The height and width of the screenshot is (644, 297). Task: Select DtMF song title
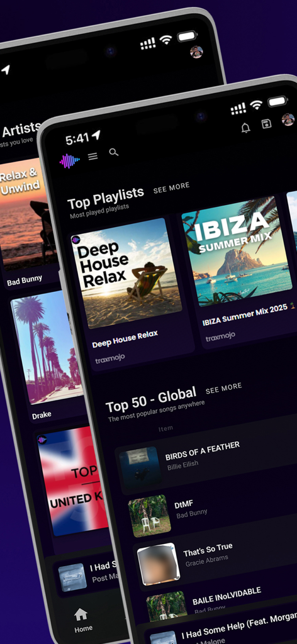pos(184,504)
